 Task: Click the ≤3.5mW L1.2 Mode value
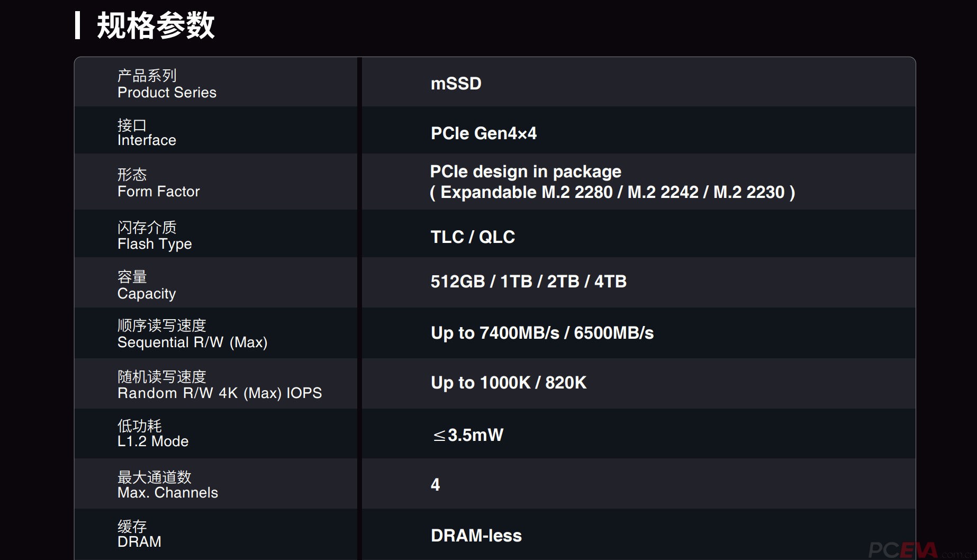[x=468, y=435]
